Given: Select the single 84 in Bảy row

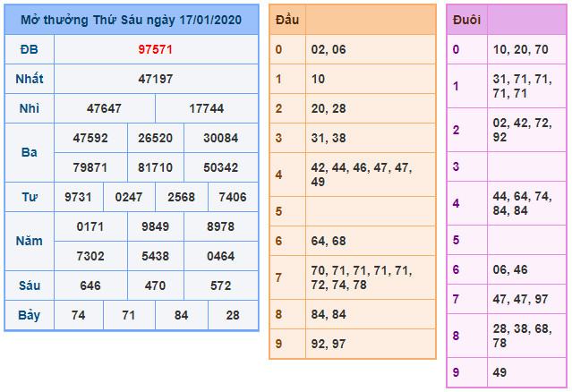Looking at the screenshot, I should 182,315.
